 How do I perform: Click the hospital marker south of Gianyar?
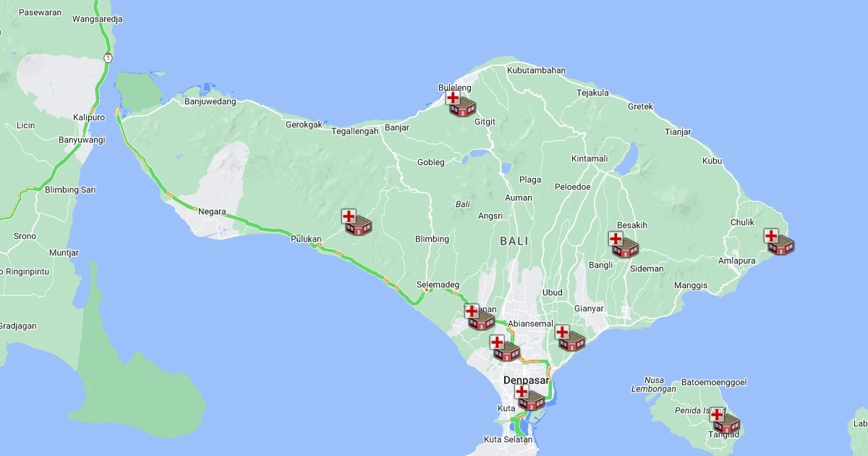pos(569,339)
